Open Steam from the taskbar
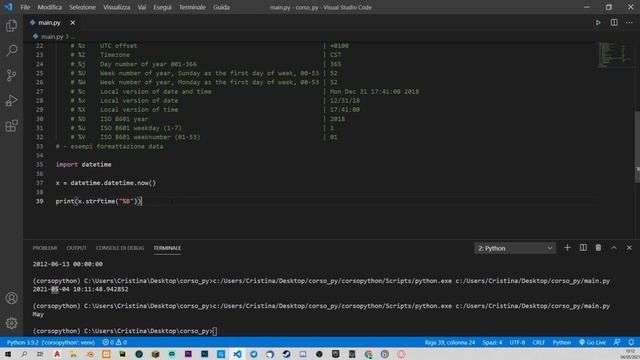The image size is (640, 360). pos(287,354)
